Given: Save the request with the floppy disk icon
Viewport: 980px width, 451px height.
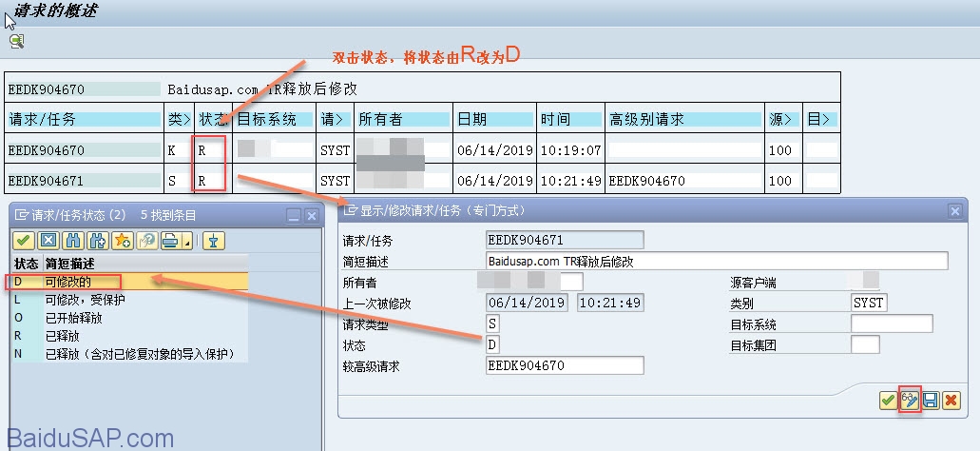Looking at the screenshot, I should click(931, 401).
